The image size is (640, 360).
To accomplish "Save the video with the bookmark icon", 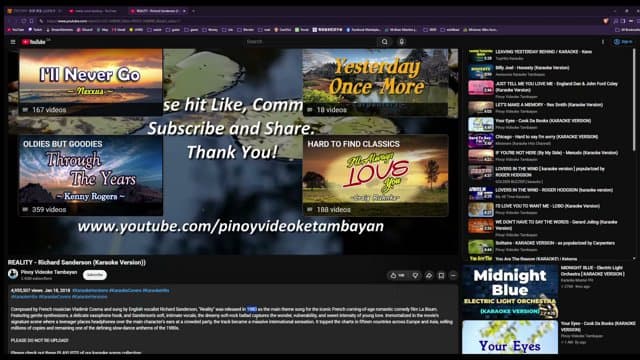I will [x=441, y=276].
